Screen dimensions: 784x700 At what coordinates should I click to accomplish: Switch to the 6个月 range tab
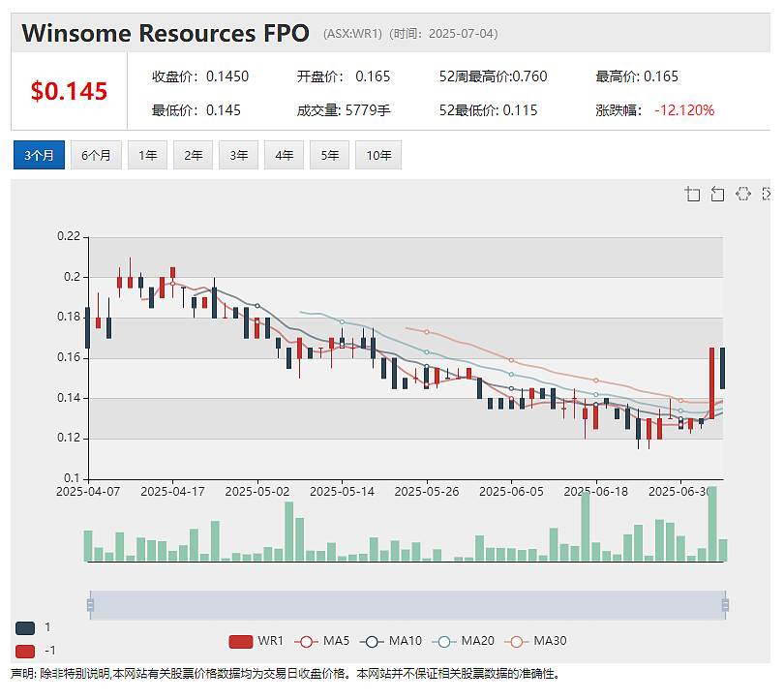96,155
